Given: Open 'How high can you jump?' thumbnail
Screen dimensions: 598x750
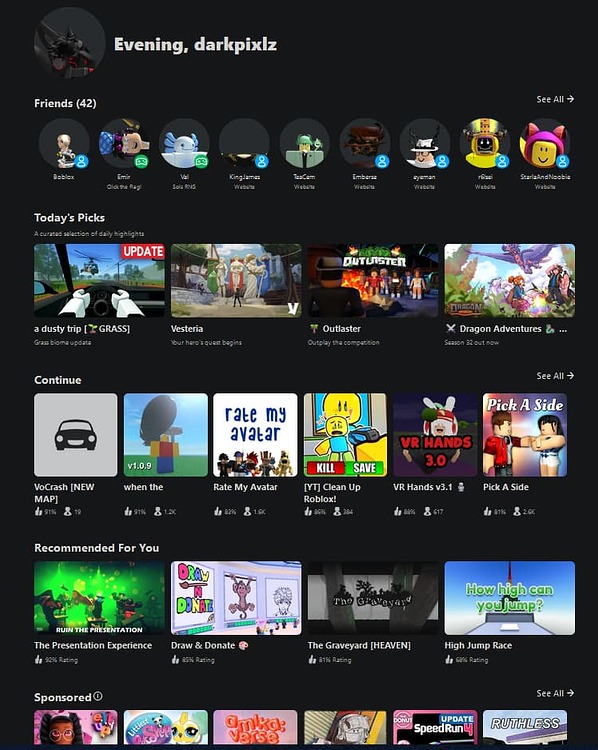Looking at the screenshot, I should click(x=510, y=598).
